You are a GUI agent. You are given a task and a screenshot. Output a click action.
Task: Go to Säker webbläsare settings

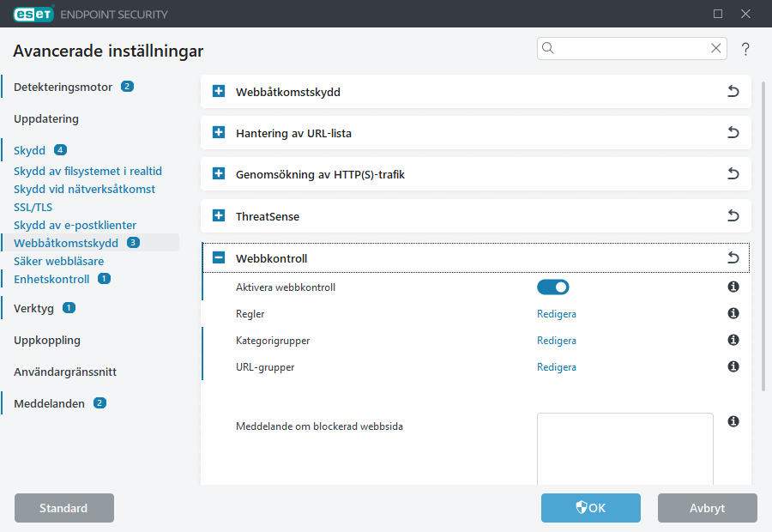(x=58, y=261)
